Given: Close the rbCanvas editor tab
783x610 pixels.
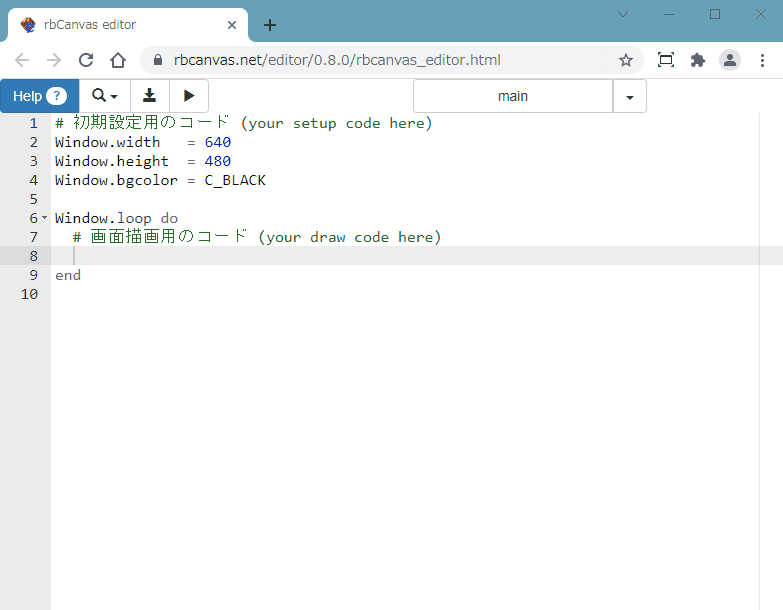Looking at the screenshot, I should point(232,25).
